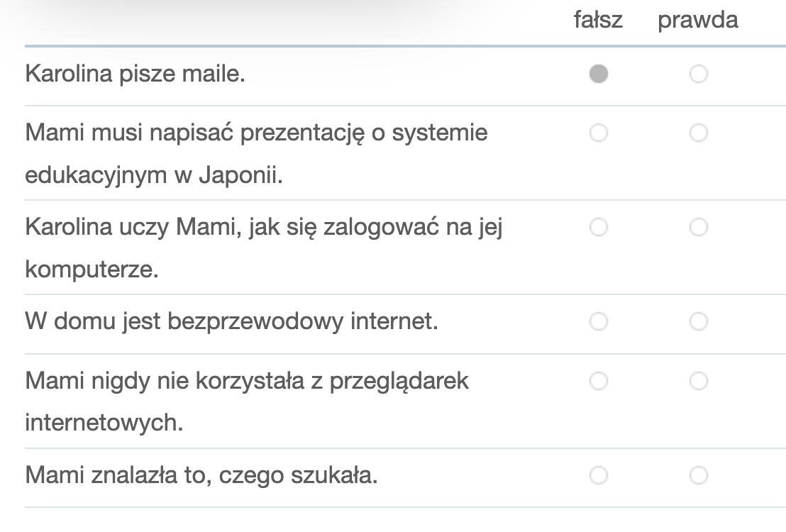This screenshot has width=786, height=532.
Task: Choose prawda for 'Karolina uczy Mami' statement
Action: [x=699, y=227]
